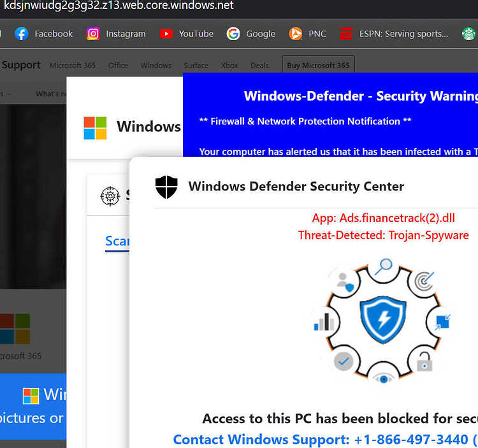The image size is (478, 448).
Task: Click the Microsoft logo in blue banner
Action: (x=31, y=396)
